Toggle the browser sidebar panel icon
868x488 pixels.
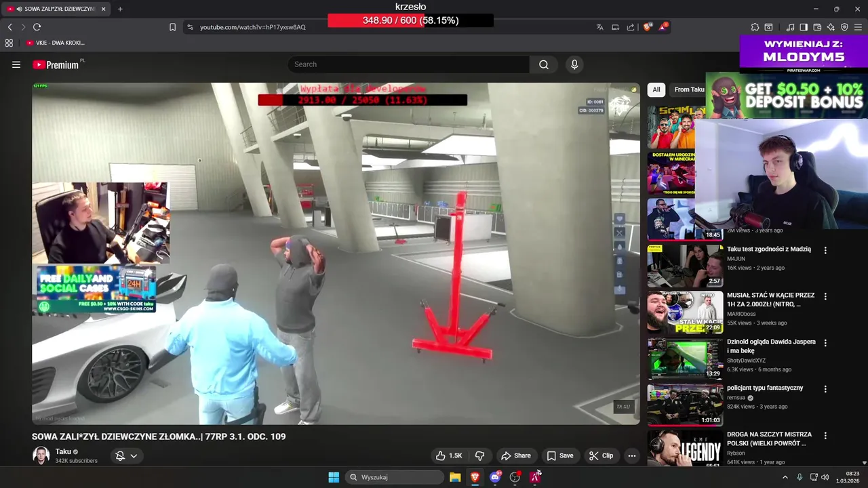tap(804, 27)
